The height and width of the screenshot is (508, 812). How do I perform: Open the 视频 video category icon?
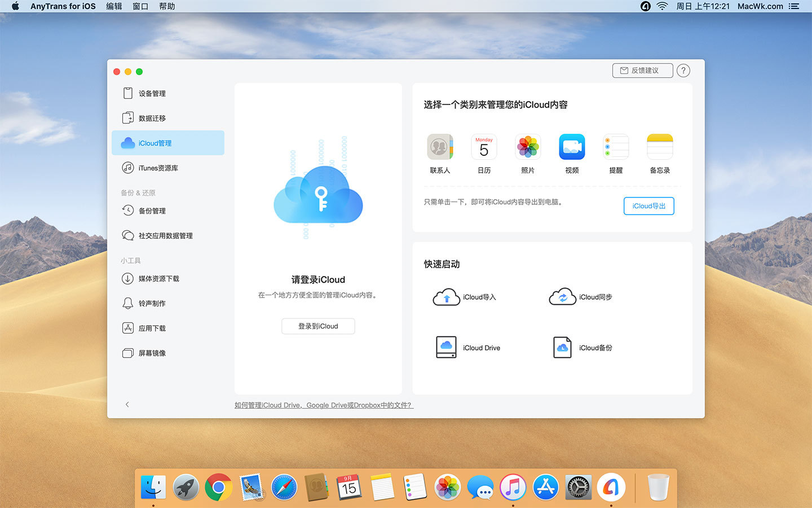tap(572, 147)
